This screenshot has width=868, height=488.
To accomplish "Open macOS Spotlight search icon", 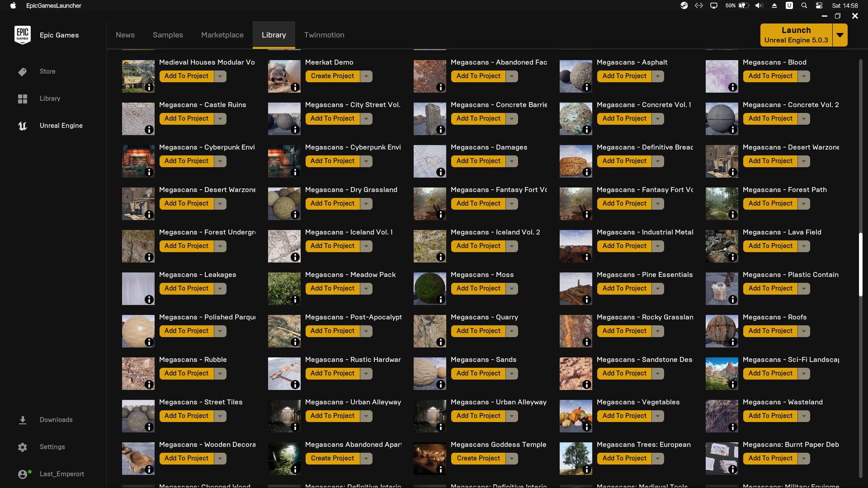I will tap(804, 6).
